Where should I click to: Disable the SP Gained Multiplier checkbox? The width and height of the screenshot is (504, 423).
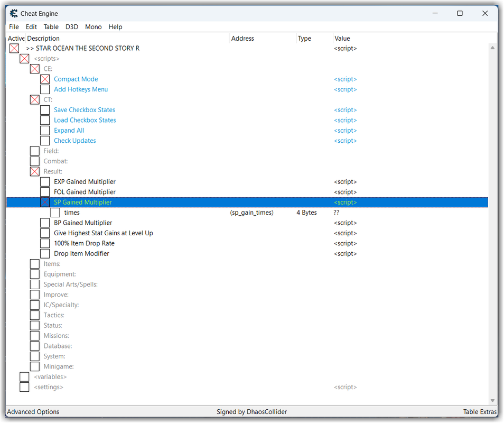[x=45, y=203]
